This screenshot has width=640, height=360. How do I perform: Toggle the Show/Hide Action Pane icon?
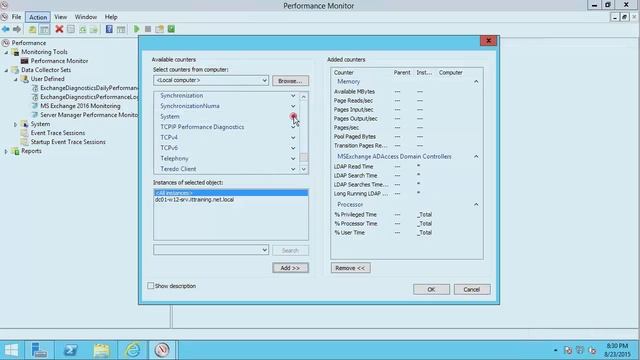(x=121, y=29)
